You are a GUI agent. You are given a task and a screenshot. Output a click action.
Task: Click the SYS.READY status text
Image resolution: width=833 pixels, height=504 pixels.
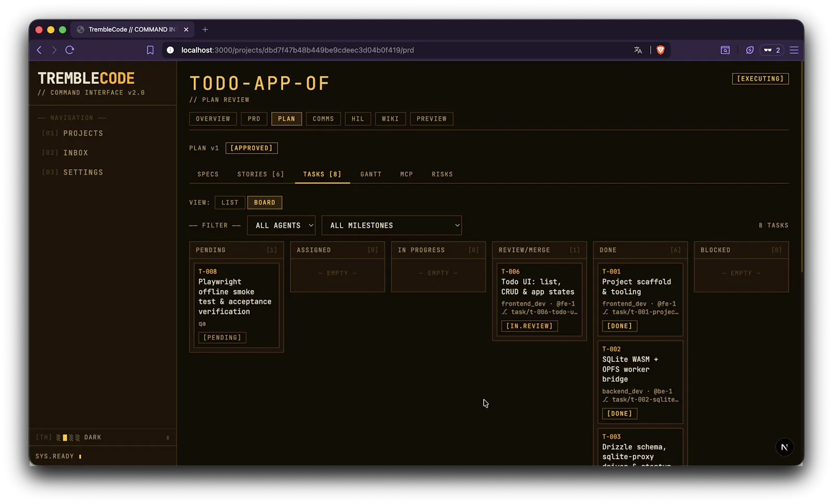point(55,456)
